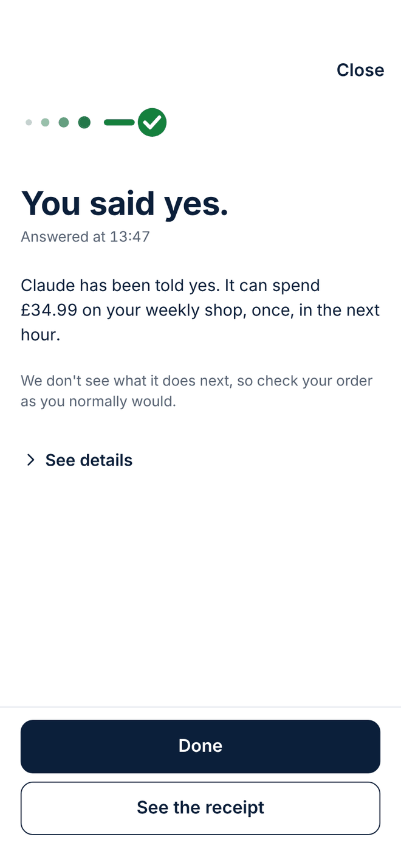401x868 pixels.
Task: Click the 'Answered at 13:47' timestamp
Action: tap(85, 236)
